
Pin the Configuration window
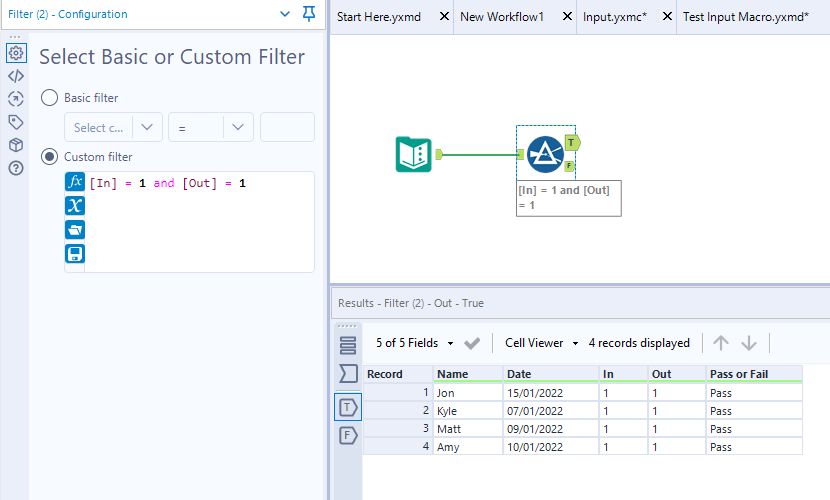309,14
